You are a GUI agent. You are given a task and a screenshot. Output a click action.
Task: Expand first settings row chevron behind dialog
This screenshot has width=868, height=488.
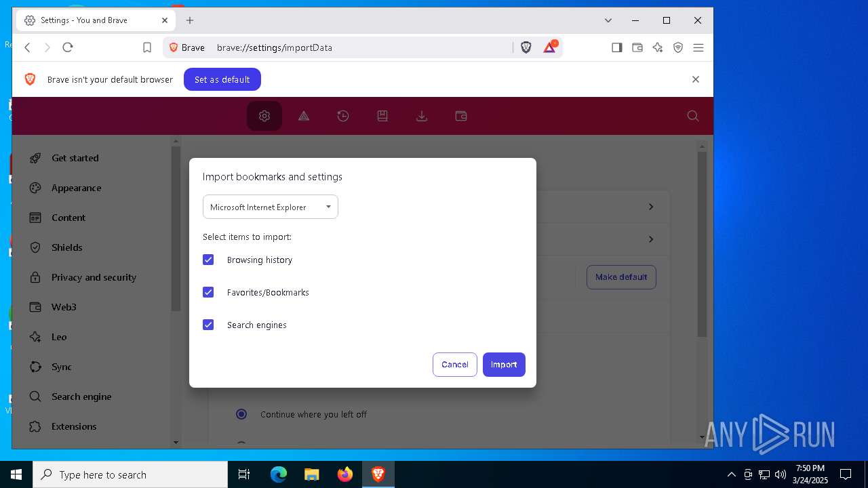(x=651, y=207)
